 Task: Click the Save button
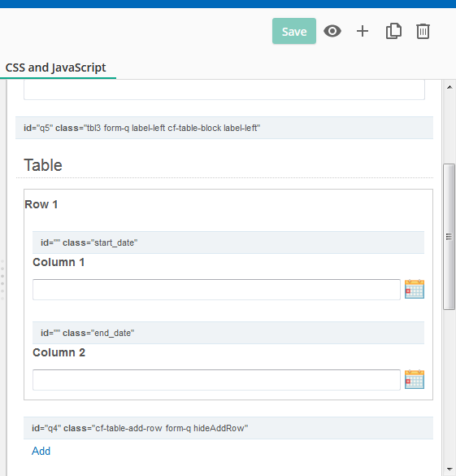click(293, 31)
